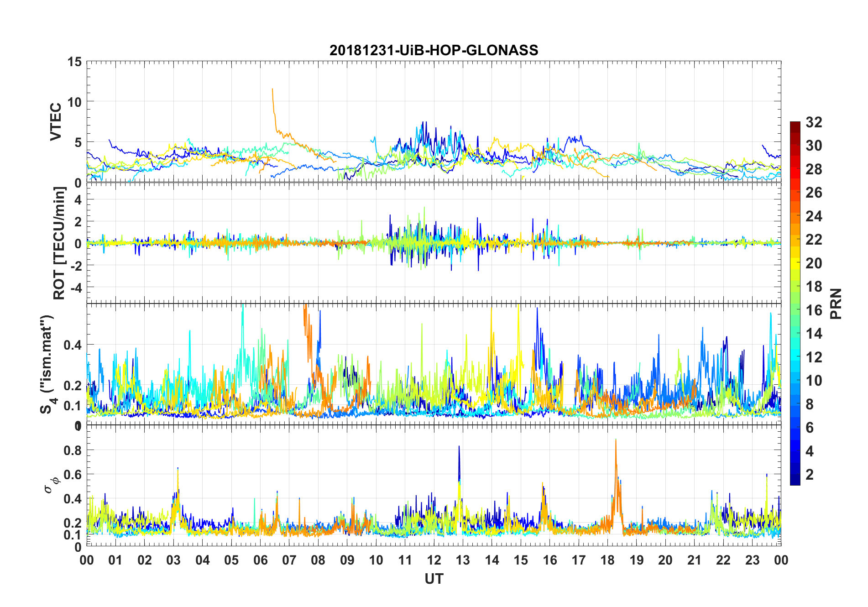Click PRN colorbar tick label 32
The image size is (868, 607).
[814, 122]
